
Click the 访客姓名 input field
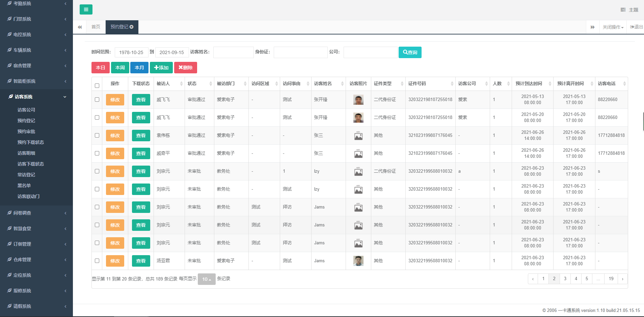pos(233,52)
